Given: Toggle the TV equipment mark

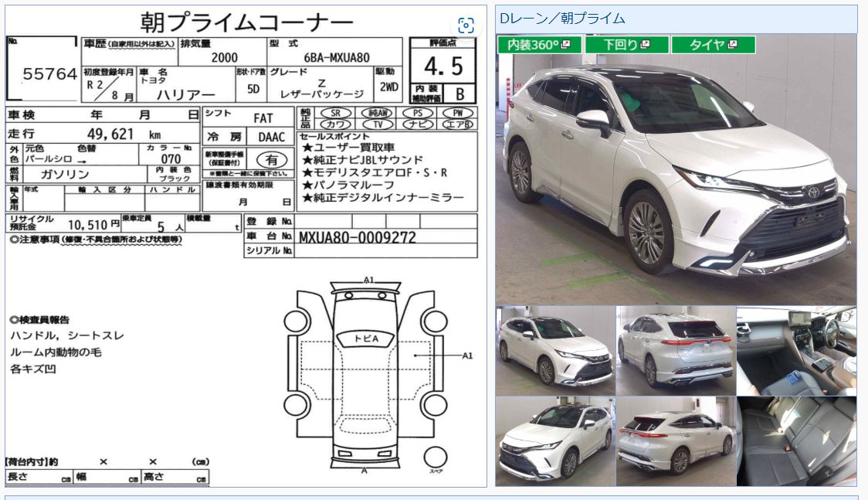Looking at the screenshot, I should pos(378,123).
